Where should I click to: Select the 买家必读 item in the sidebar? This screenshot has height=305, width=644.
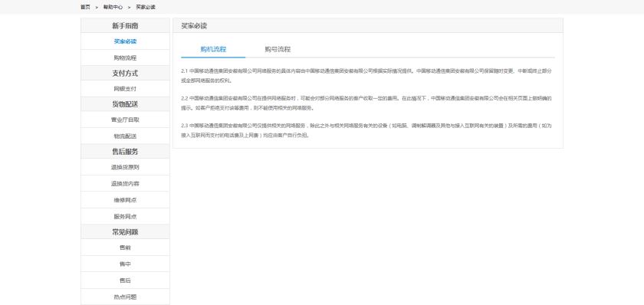tap(125, 41)
